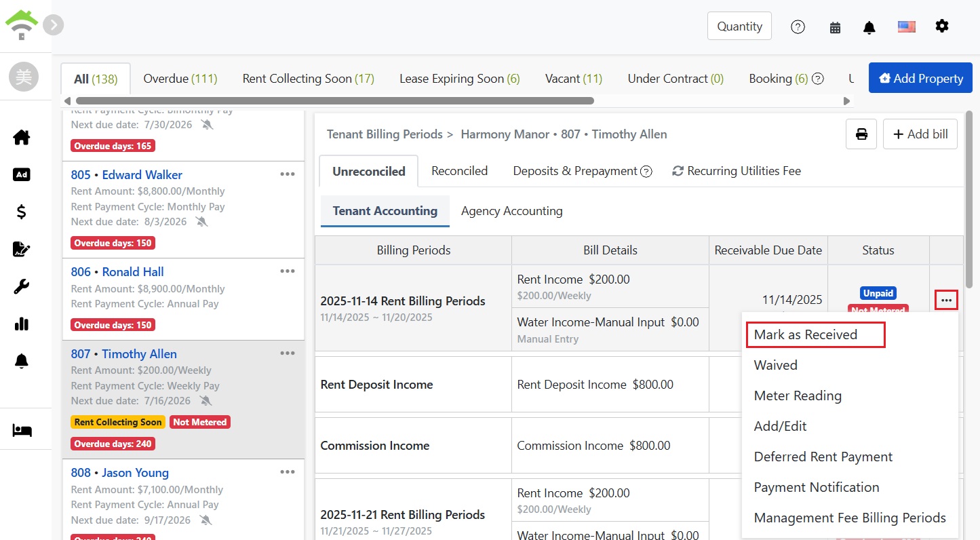Click the green house logo icon
This screenshot has height=540, width=980.
tap(22, 26)
